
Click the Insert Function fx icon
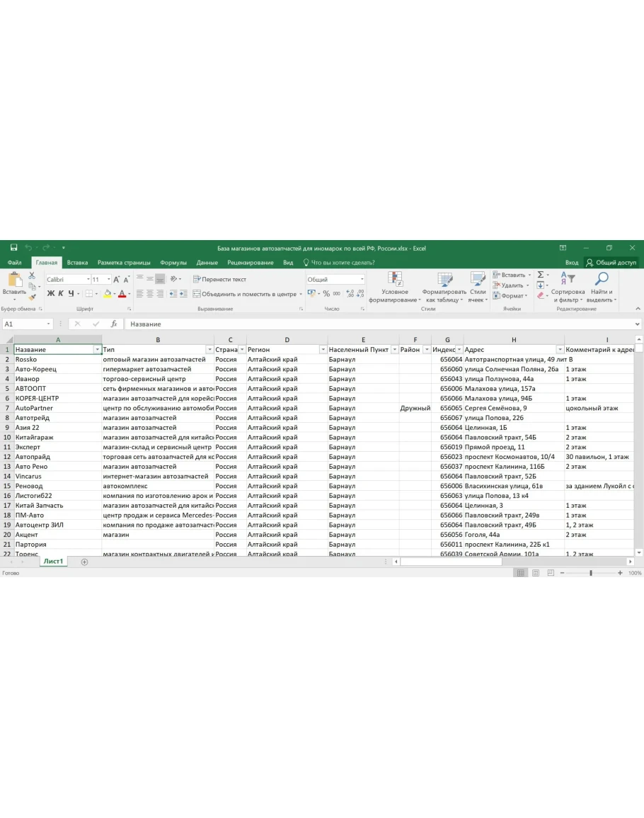pyautogui.click(x=114, y=324)
